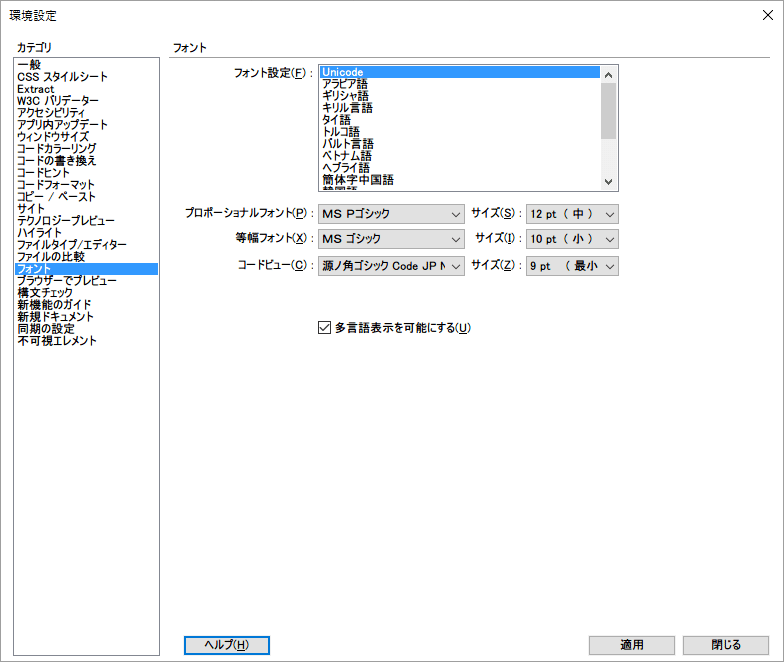Open テクノロジープレビュー category
Screen dimensions: 784x662
86,220
